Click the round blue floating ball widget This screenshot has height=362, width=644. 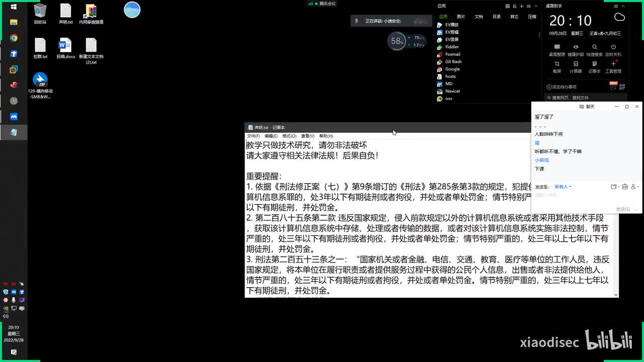[x=132, y=10]
